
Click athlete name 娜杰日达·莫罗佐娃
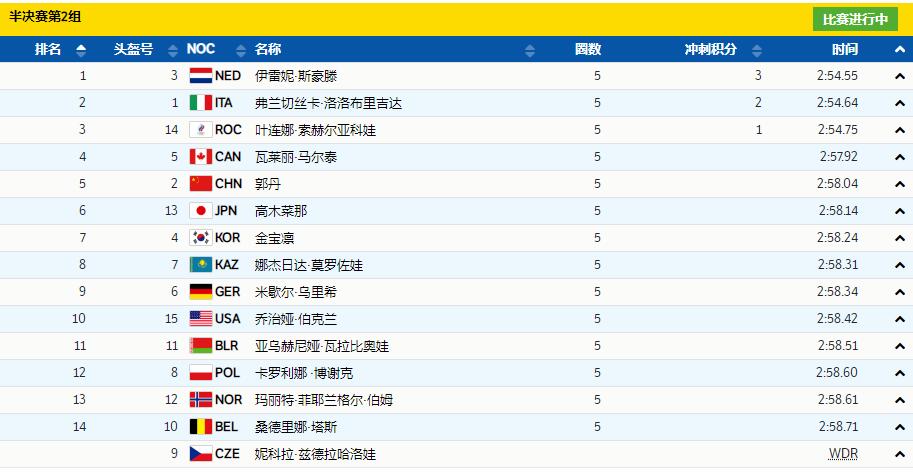tap(309, 265)
